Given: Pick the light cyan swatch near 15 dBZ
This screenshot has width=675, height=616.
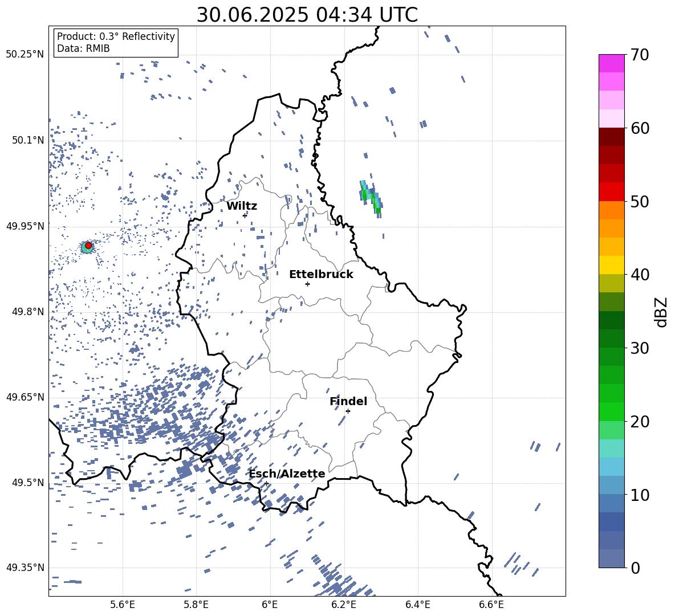Looking at the screenshot, I should click(612, 448).
